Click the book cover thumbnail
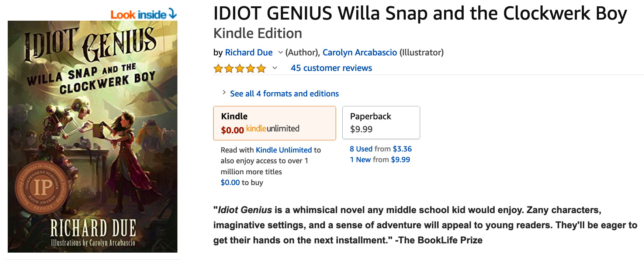This screenshot has height=260, width=644. tap(92, 137)
